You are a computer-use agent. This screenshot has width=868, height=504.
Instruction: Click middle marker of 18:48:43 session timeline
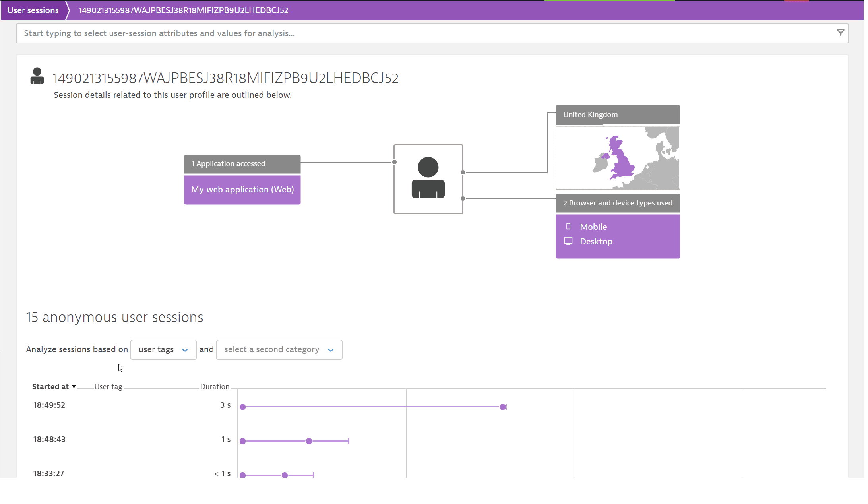309,441
